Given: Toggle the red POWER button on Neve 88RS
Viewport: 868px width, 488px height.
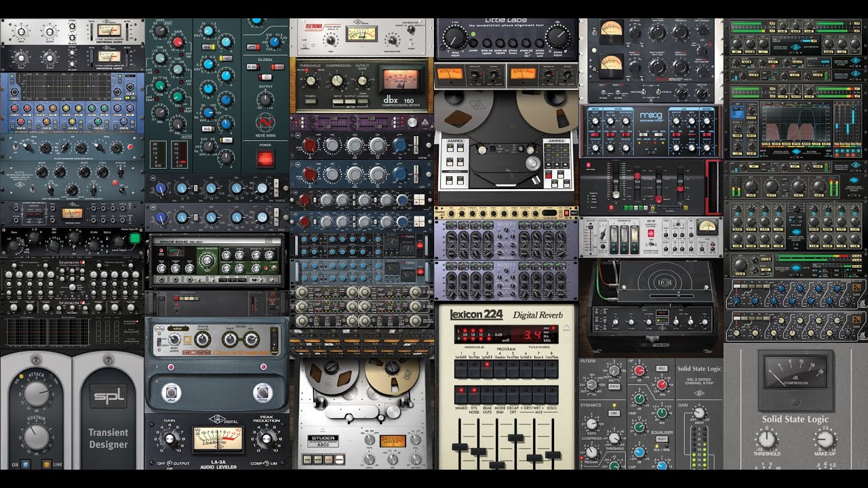Looking at the screenshot, I should point(265,159).
